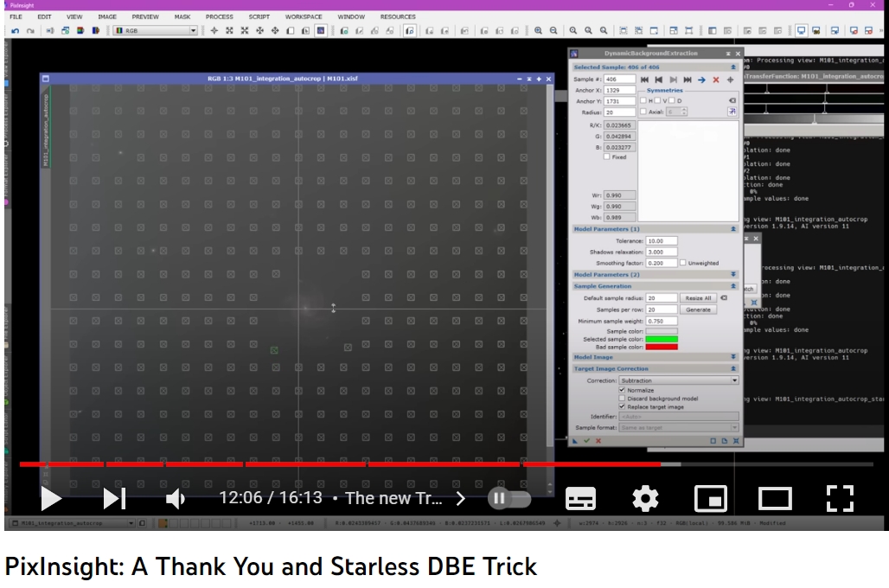
Task: Uncheck the Normalize checkbox
Action: point(622,390)
